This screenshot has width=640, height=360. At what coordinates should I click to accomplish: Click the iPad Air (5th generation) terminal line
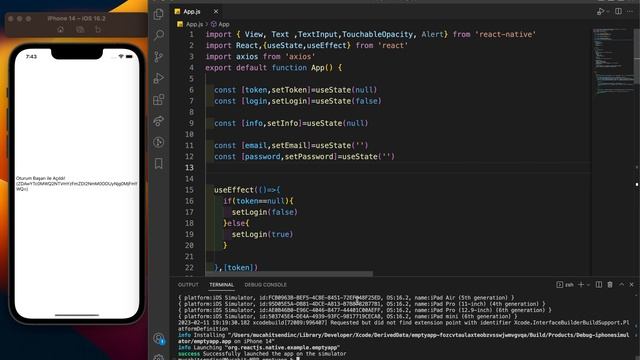click(346, 298)
